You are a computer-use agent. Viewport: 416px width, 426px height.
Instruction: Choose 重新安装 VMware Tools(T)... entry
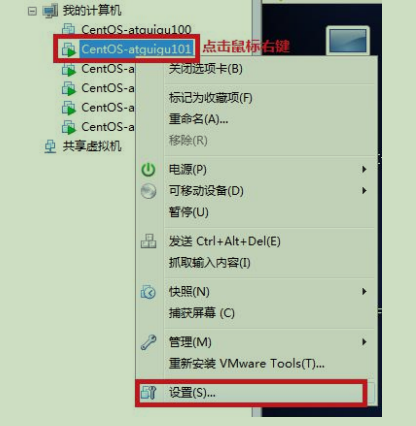[x=246, y=363]
